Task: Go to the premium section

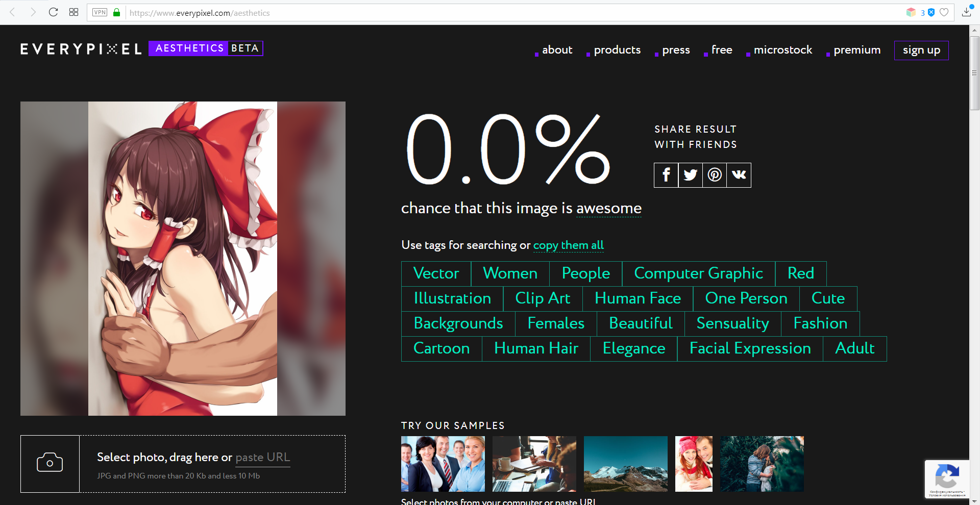Action: pos(857,50)
